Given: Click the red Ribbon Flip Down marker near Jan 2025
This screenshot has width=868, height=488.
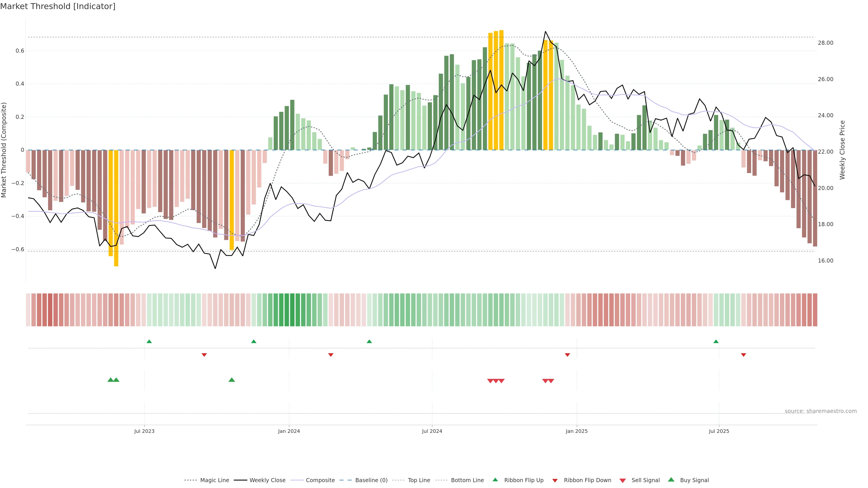Looking at the screenshot, I should pyautogui.click(x=567, y=355).
